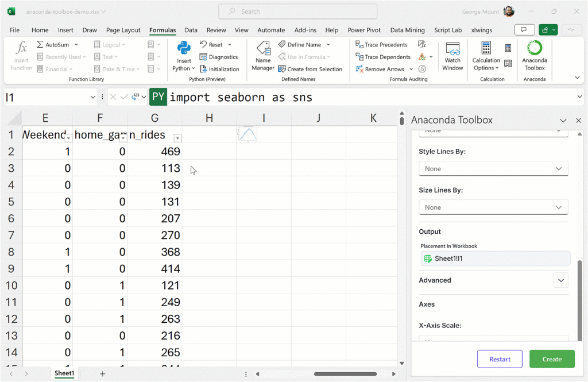Open the Style Lines By dropdown
Image resolution: width=588 pixels, height=382 pixels.
[493, 169]
